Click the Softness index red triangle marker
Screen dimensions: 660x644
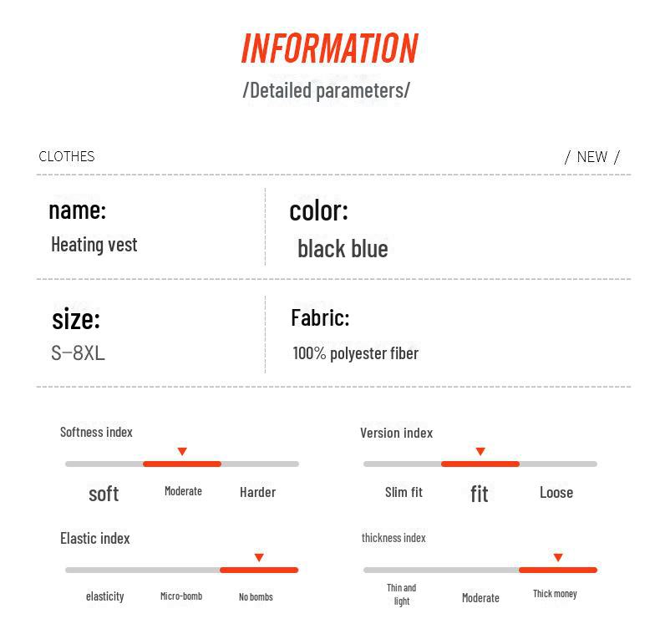click(182, 452)
